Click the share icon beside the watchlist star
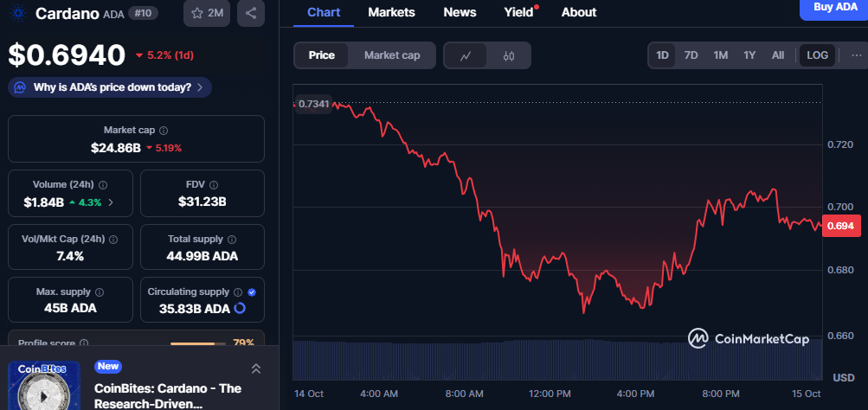The width and height of the screenshot is (868, 410). coord(250,13)
